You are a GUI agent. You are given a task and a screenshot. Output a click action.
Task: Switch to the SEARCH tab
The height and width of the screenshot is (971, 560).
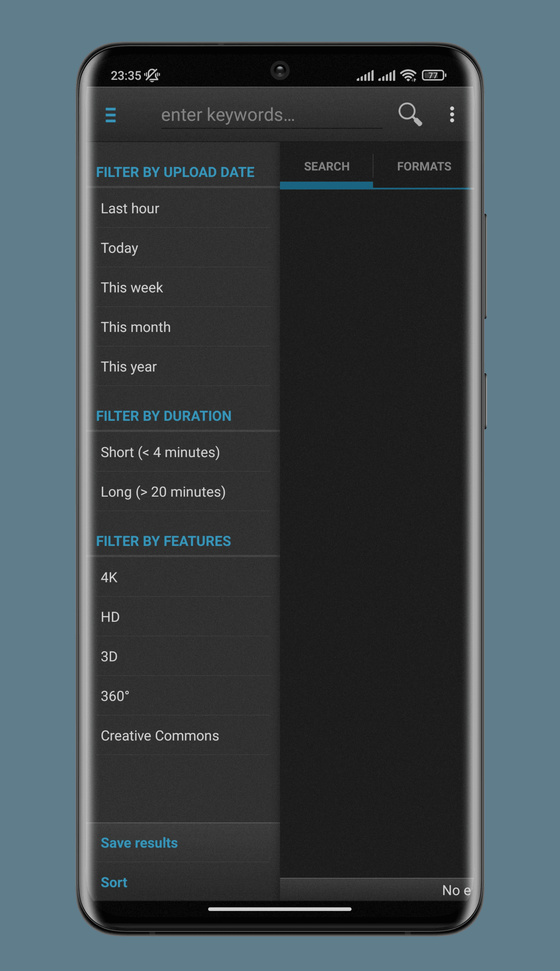click(x=327, y=166)
